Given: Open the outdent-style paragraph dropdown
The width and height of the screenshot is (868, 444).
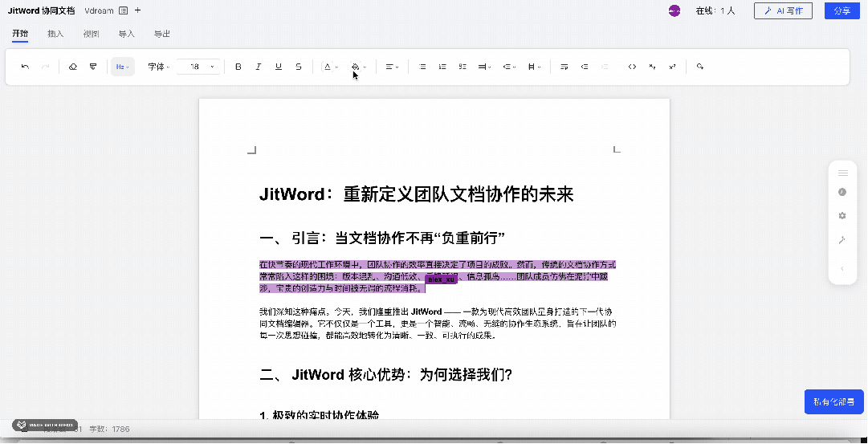Looking at the screenshot, I should (x=509, y=67).
